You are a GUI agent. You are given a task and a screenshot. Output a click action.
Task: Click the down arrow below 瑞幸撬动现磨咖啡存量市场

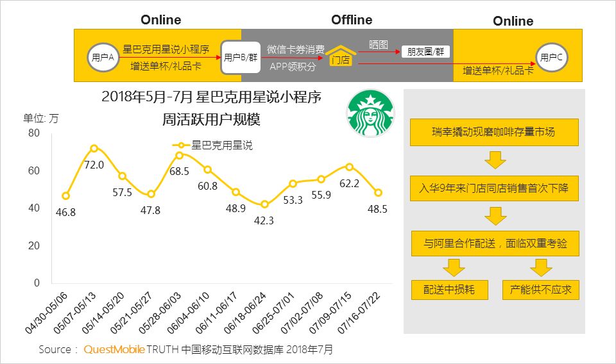(x=495, y=160)
